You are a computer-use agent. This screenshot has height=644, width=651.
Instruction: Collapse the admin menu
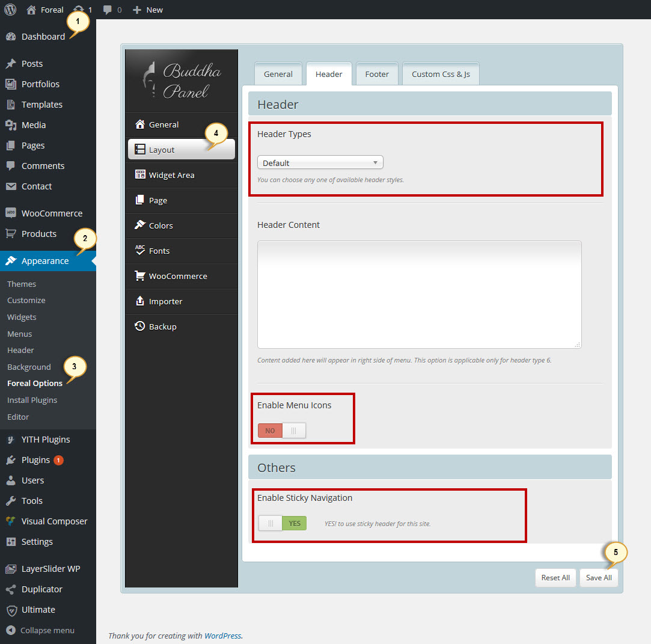[x=40, y=630]
